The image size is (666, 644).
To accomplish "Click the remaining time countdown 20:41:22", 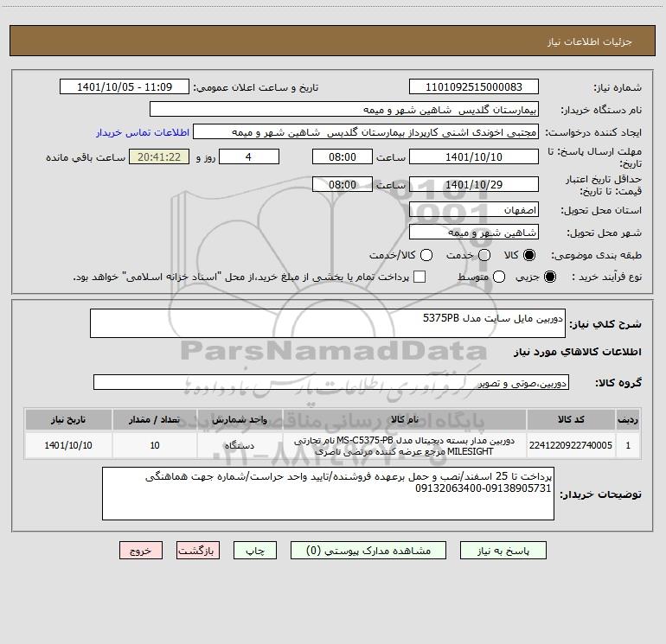I will [159, 157].
